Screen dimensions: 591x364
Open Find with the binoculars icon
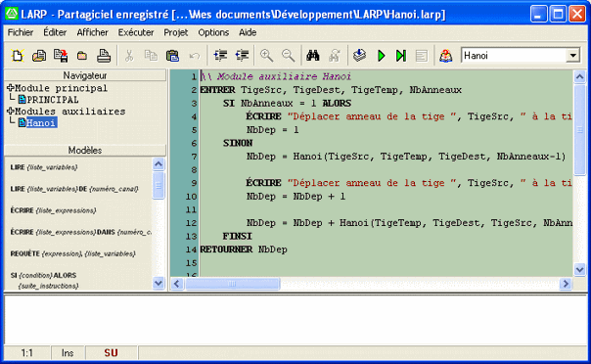[x=312, y=56]
